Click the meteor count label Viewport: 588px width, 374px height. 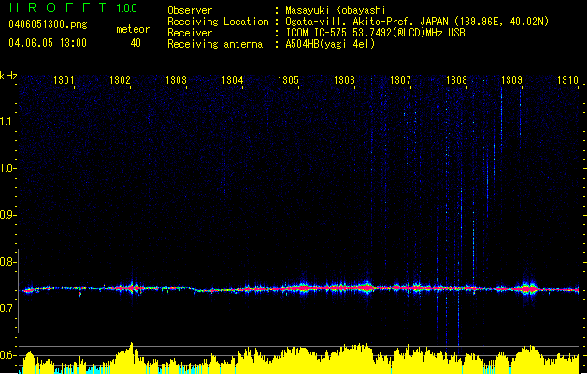133,29
